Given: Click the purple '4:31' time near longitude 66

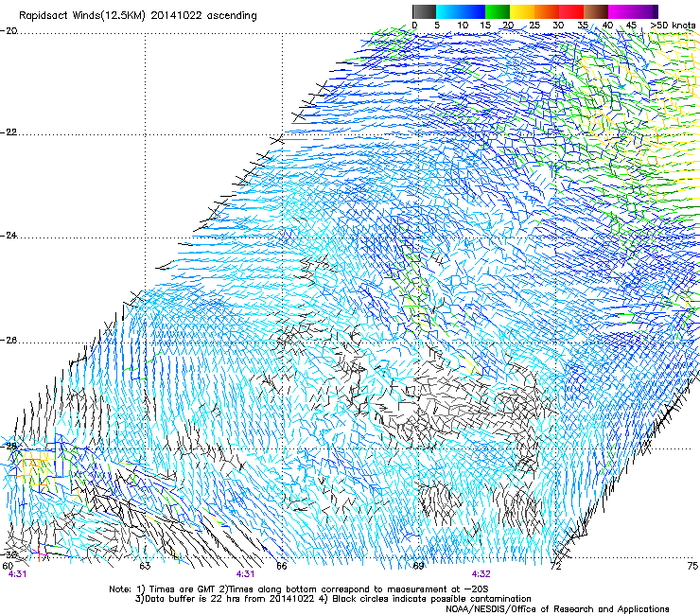Looking at the screenshot, I should [x=246, y=574].
